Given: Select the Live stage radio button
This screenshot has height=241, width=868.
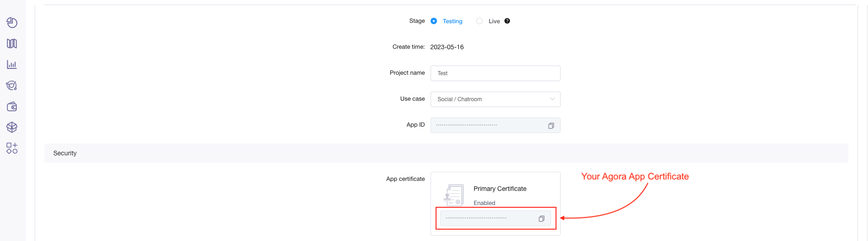Looking at the screenshot, I should 479,21.
